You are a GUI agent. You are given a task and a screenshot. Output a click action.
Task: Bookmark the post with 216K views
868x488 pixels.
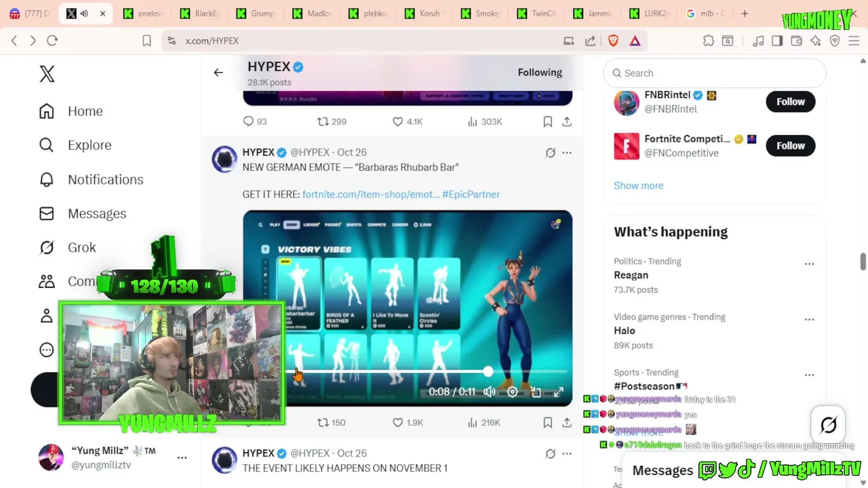click(547, 422)
